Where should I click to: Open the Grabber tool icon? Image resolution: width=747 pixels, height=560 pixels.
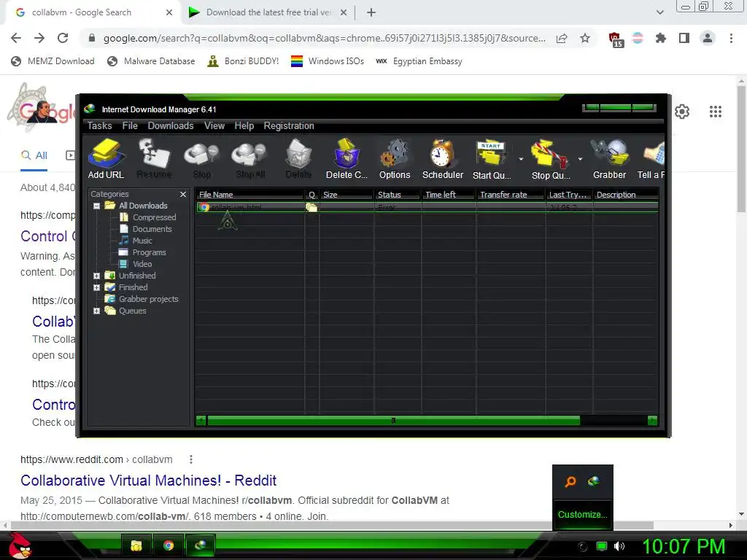(609, 159)
